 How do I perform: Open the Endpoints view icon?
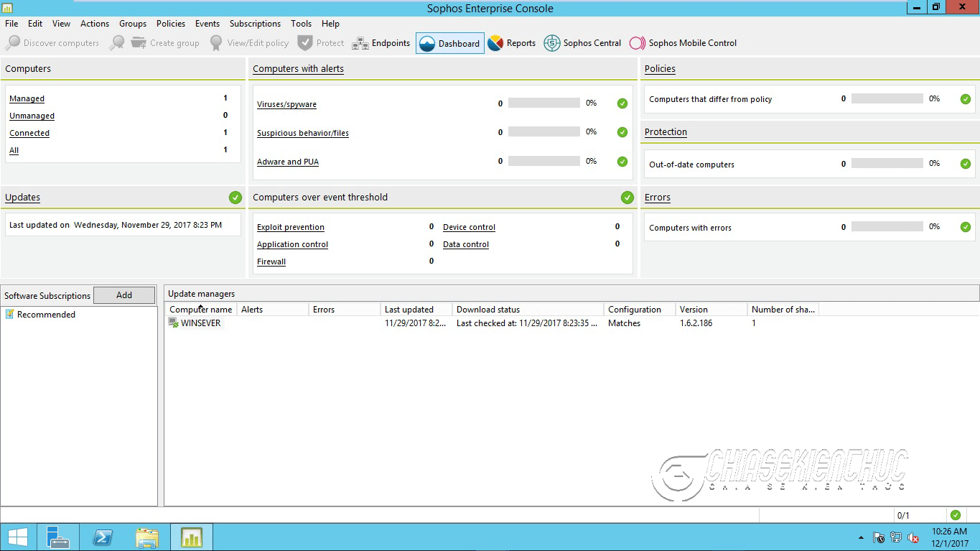(360, 43)
